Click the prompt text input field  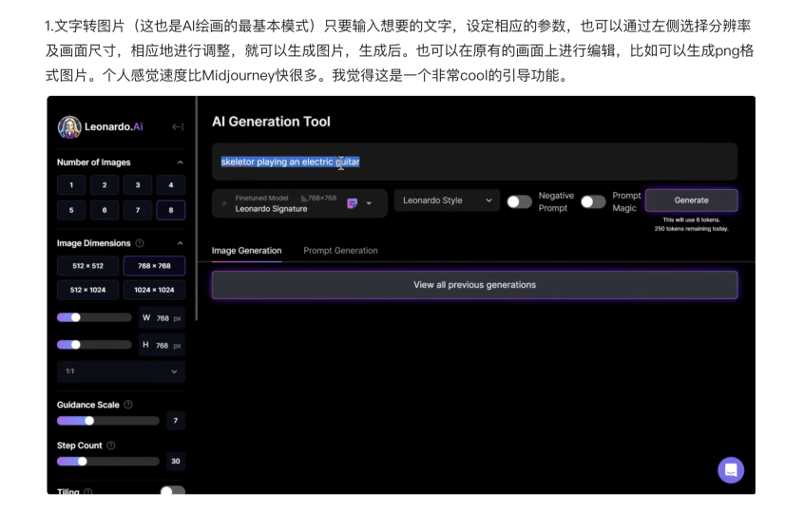click(x=474, y=161)
